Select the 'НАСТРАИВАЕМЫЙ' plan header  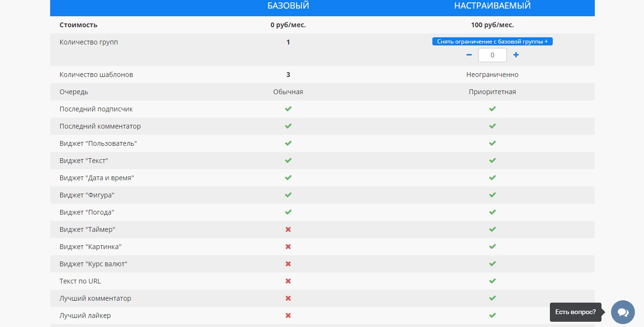[492, 6]
